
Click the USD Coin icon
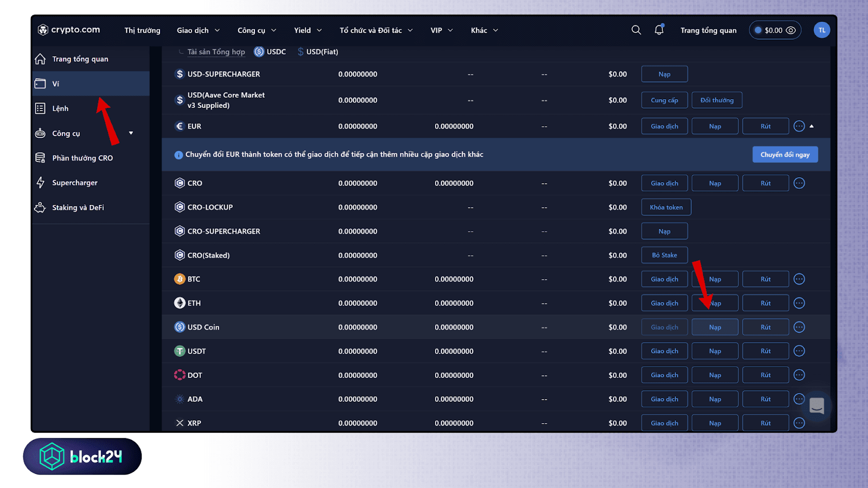tap(180, 327)
